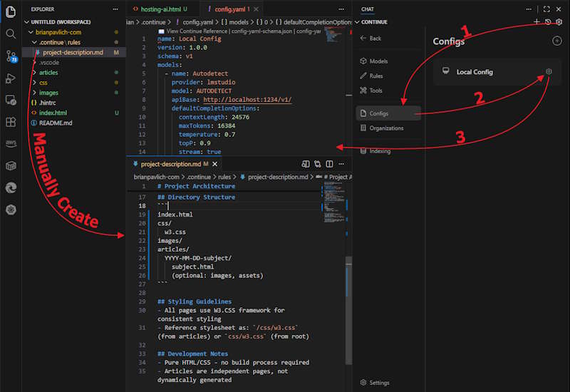Start a new Continue chat session
Screen dimensions: 570x392
click(x=537, y=22)
